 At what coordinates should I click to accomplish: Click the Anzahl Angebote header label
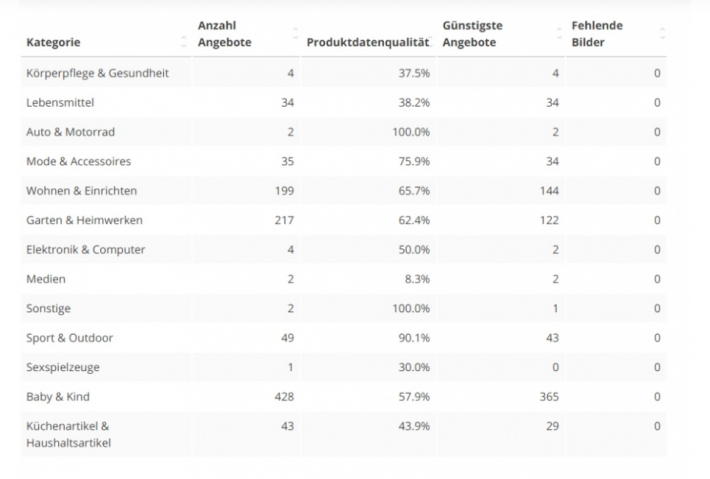(225, 33)
